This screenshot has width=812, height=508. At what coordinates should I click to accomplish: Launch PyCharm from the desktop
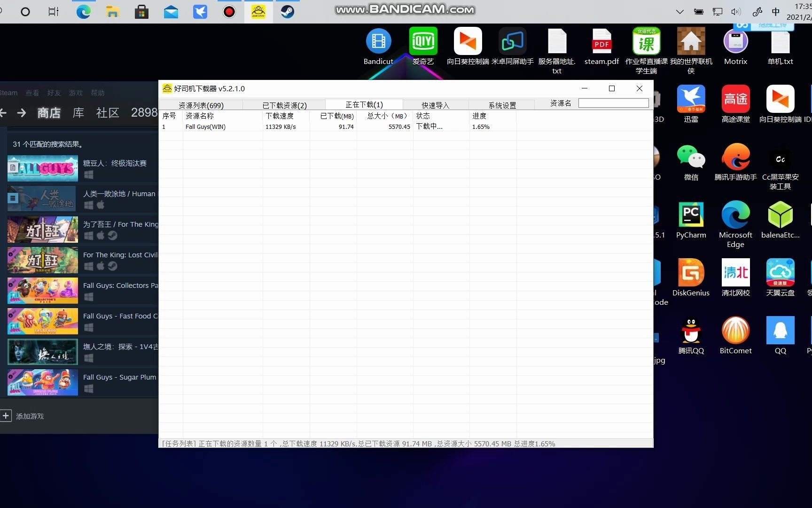[x=691, y=220]
